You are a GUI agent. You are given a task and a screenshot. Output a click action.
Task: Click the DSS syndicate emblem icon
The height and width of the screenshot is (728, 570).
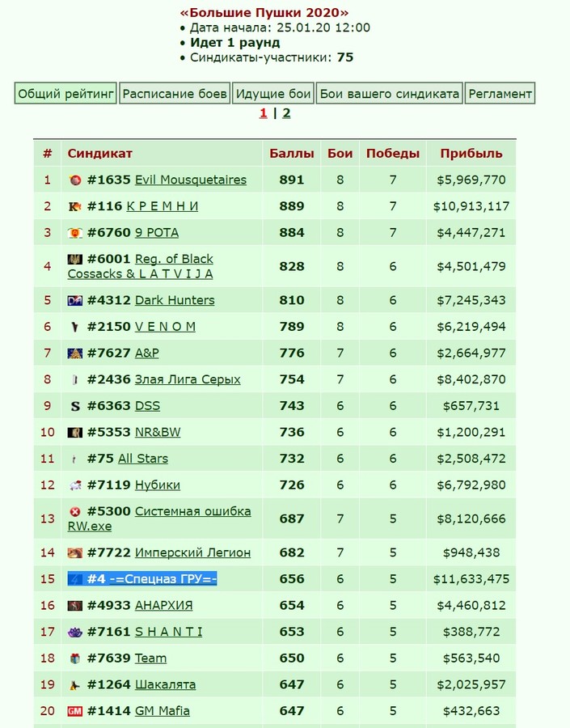74,406
